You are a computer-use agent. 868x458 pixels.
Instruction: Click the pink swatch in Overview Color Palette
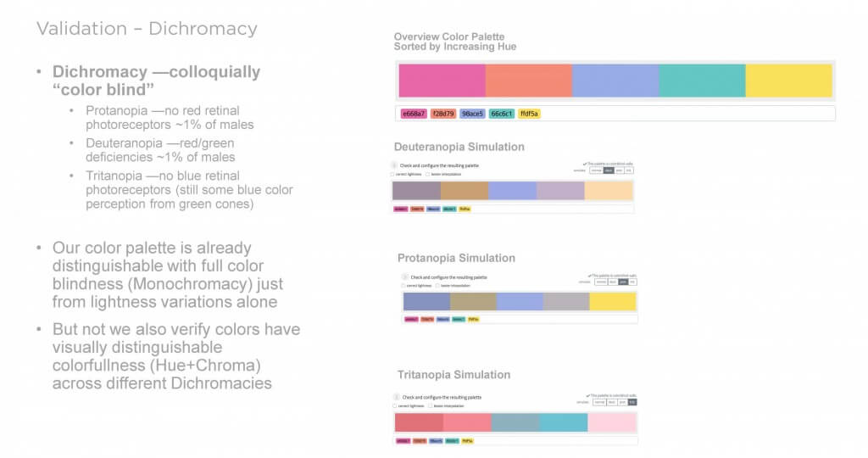[442, 81]
